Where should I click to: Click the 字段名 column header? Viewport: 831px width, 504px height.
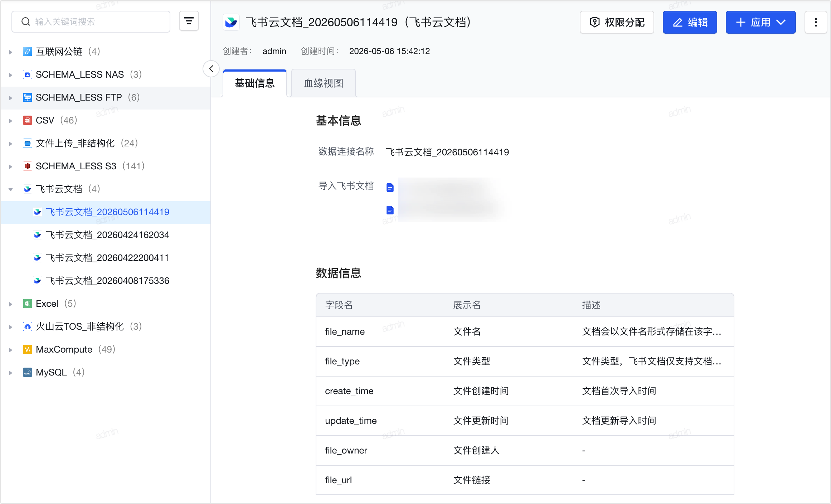(x=339, y=305)
